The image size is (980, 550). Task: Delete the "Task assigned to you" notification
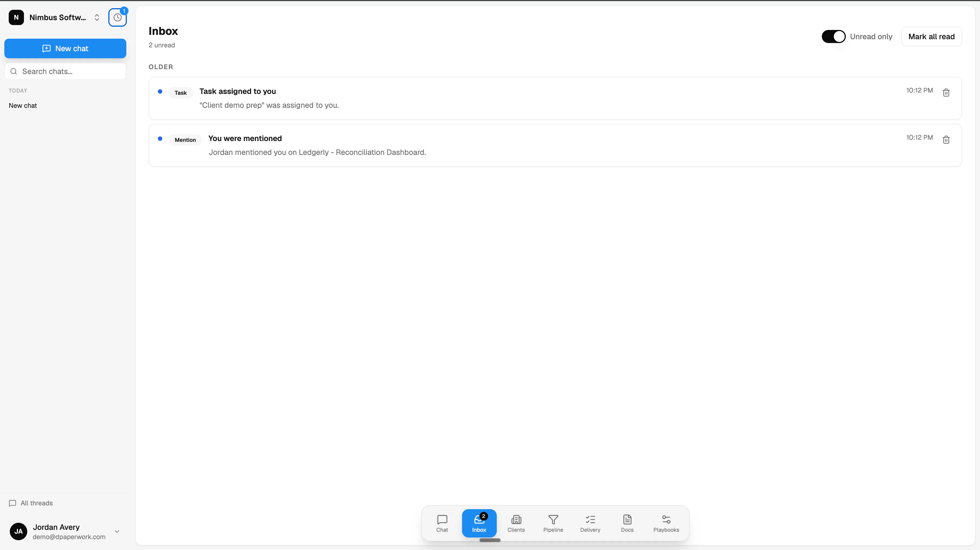point(946,93)
